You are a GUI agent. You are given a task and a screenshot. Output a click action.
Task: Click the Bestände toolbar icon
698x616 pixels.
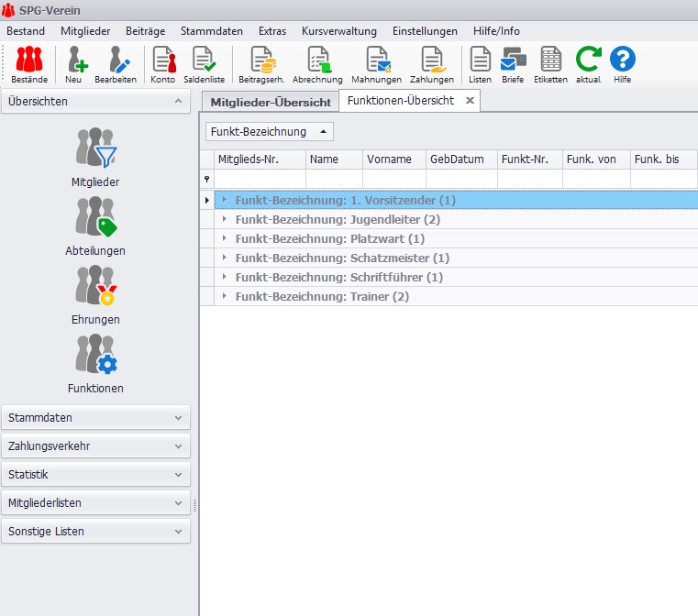point(29,64)
